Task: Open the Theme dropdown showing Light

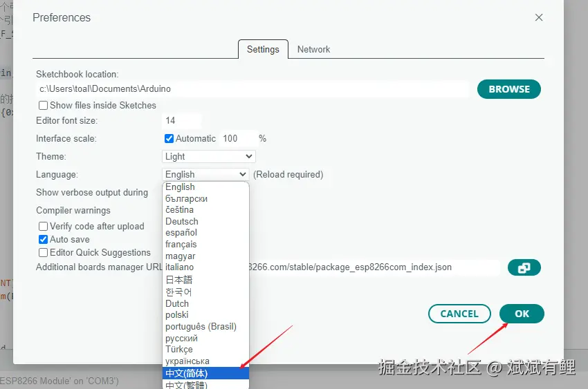Action: [x=209, y=157]
